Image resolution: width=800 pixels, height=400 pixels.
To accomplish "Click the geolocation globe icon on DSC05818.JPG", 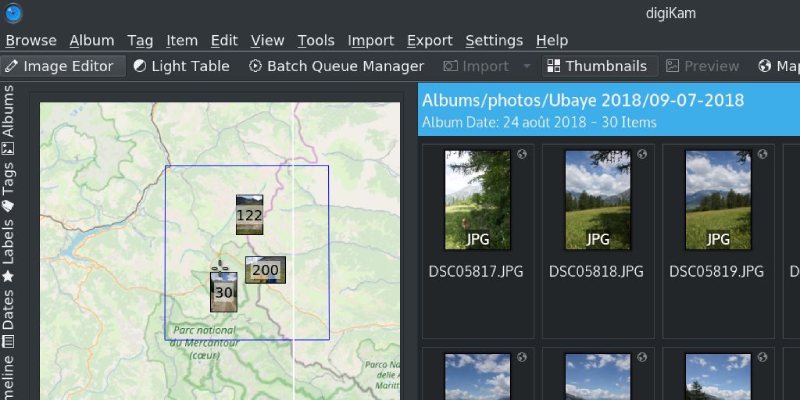I will click(x=642, y=154).
